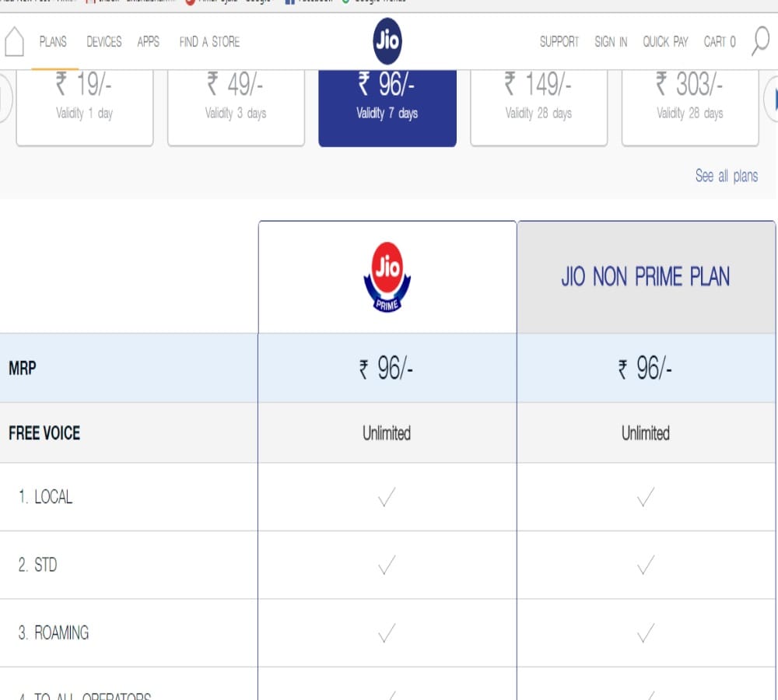
Task: Click Unlimited under the Jio Prime column
Action: tap(387, 433)
